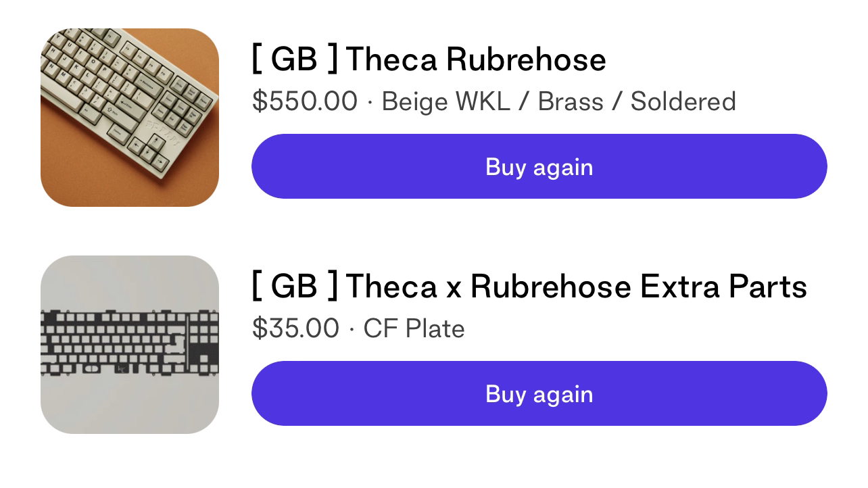Buy the Theca Rubrehose keyboard again
The width and height of the screenshot is (868, 488).
tap(539, 166)
